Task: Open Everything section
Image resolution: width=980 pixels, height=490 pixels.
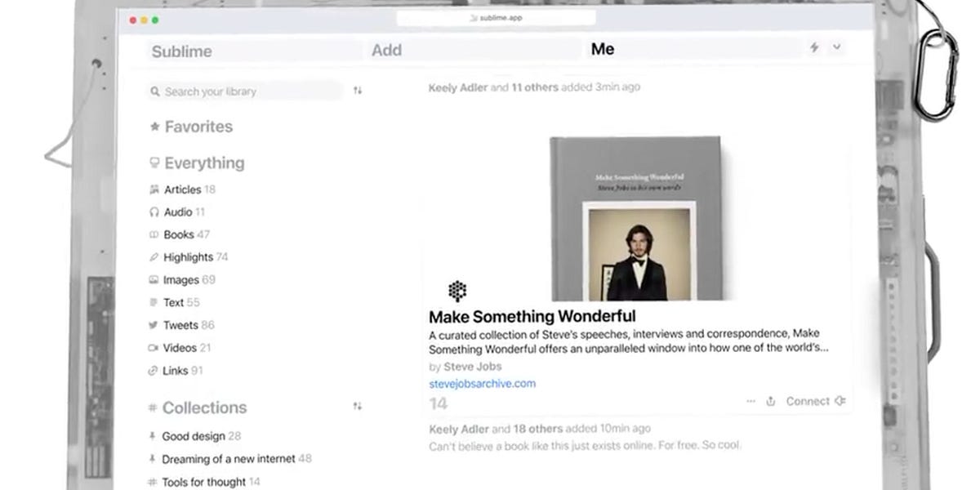Action: point(204,163)
